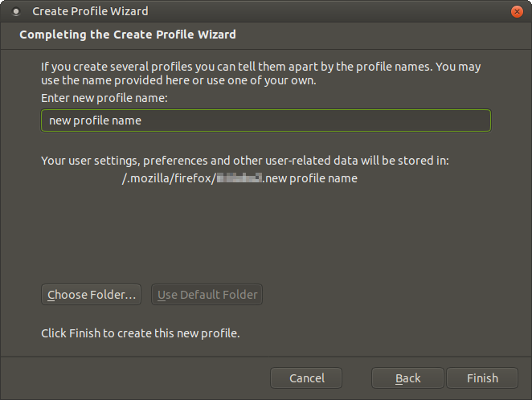Click the intro paragraph about several profiles
This screenshot has width=532, height=400.
click(x=261, y=73)
